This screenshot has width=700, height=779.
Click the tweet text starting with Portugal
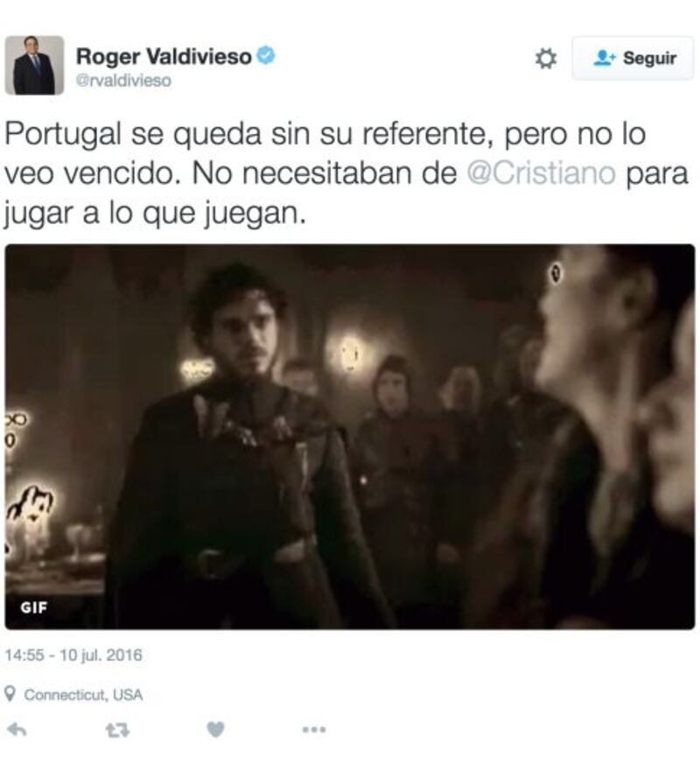coord(346,174)
